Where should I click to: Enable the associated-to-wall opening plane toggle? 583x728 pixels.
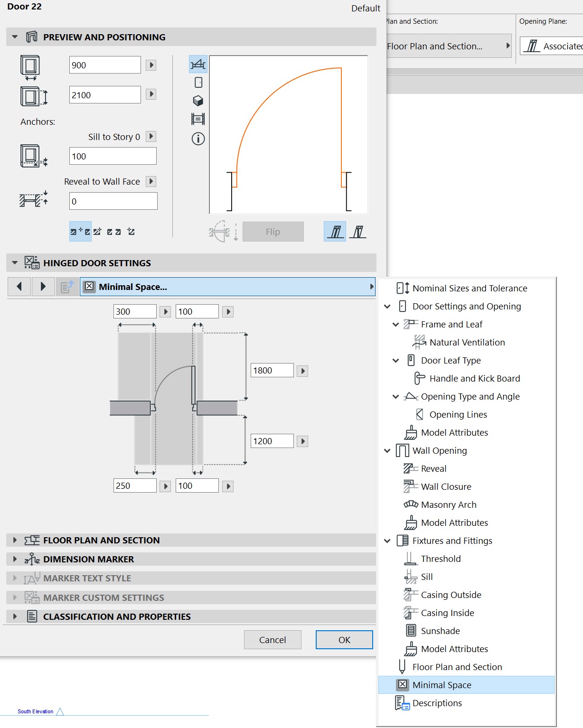(x=335, y=232)
